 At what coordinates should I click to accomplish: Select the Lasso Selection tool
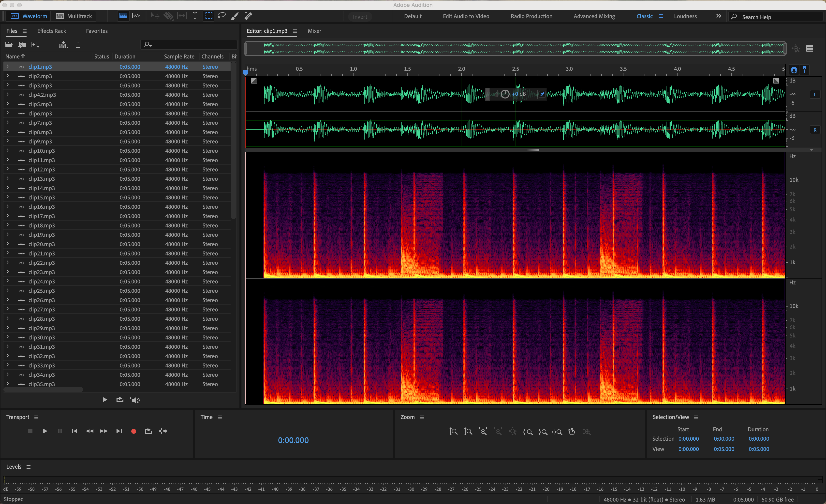(221, 16)
